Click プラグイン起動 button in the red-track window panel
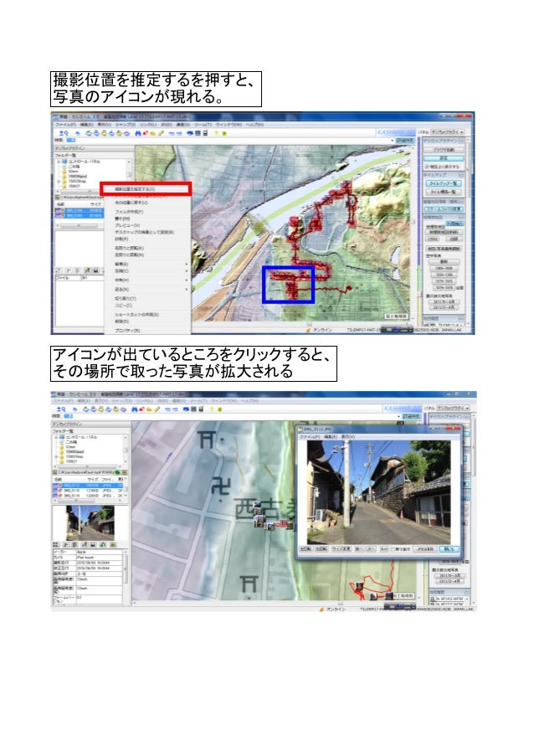Viewport: 534px width, 756px height. tap(444, 150)
